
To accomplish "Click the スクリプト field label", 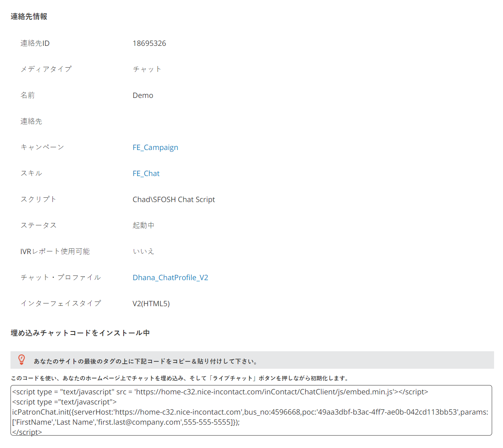I will point(38,199).
